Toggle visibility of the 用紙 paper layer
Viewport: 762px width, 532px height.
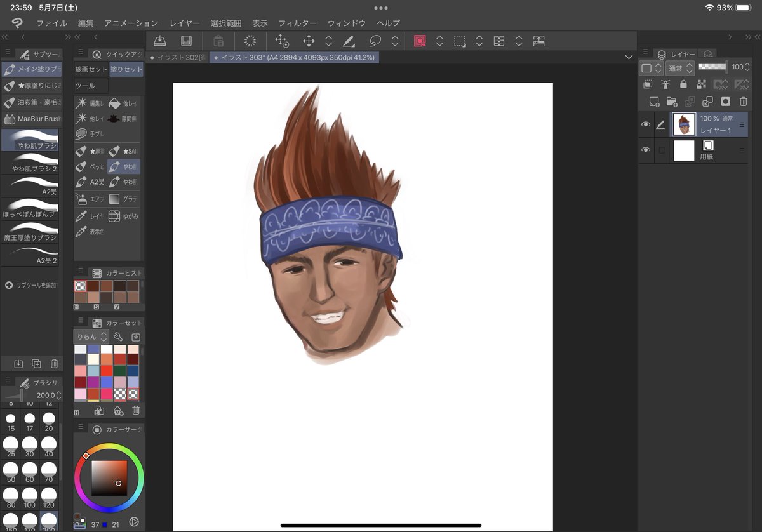point(646,150)
